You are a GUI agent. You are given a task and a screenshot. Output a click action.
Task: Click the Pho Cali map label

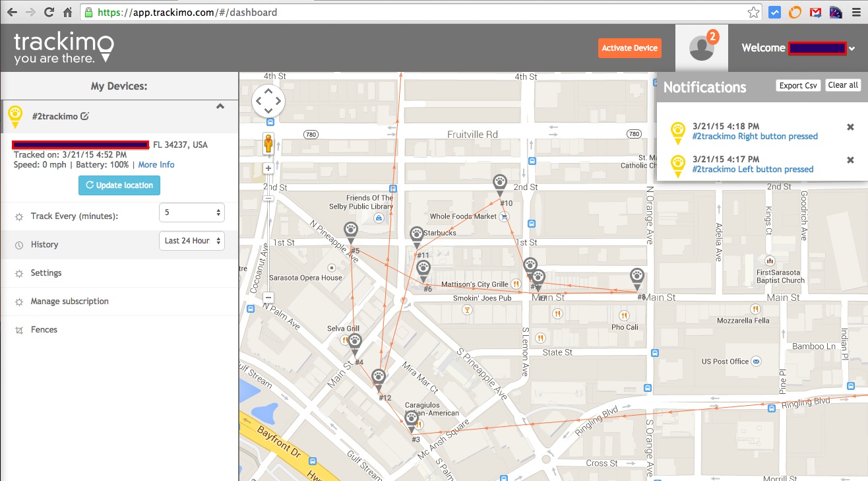pos(625,327)
